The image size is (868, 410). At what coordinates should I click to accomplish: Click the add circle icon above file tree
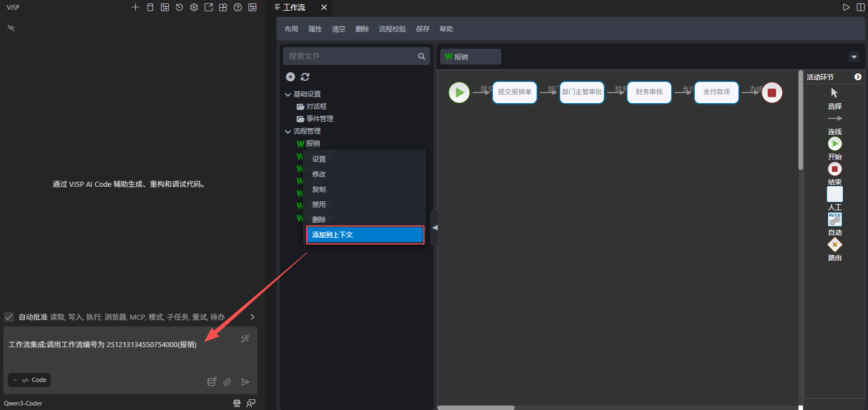pos(290,77)
